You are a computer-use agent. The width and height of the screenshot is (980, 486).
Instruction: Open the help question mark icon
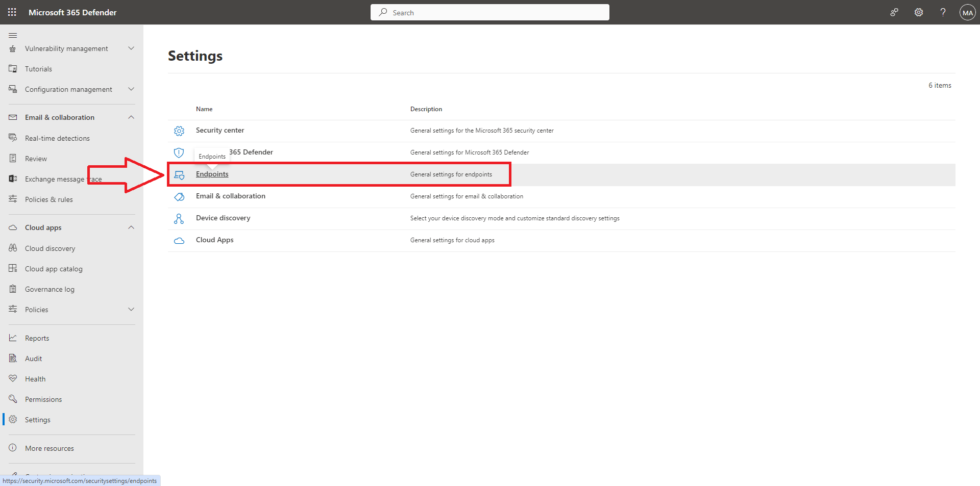click(x=943, y=12)
